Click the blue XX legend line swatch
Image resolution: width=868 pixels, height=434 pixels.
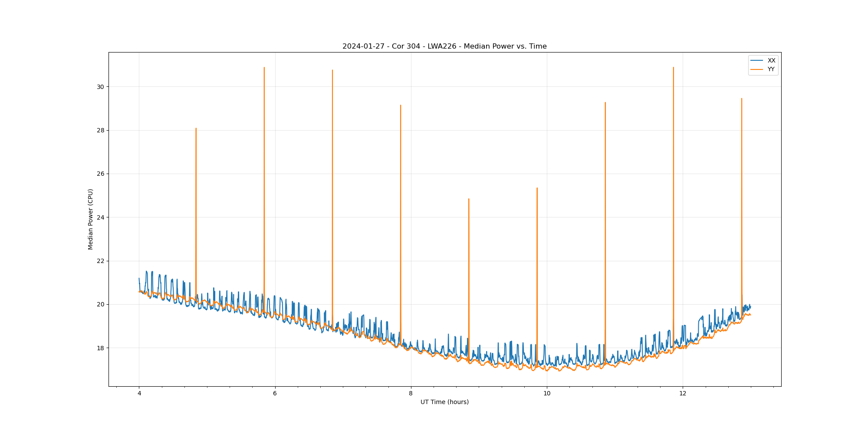pyautogui.click(x=756, y=61)
